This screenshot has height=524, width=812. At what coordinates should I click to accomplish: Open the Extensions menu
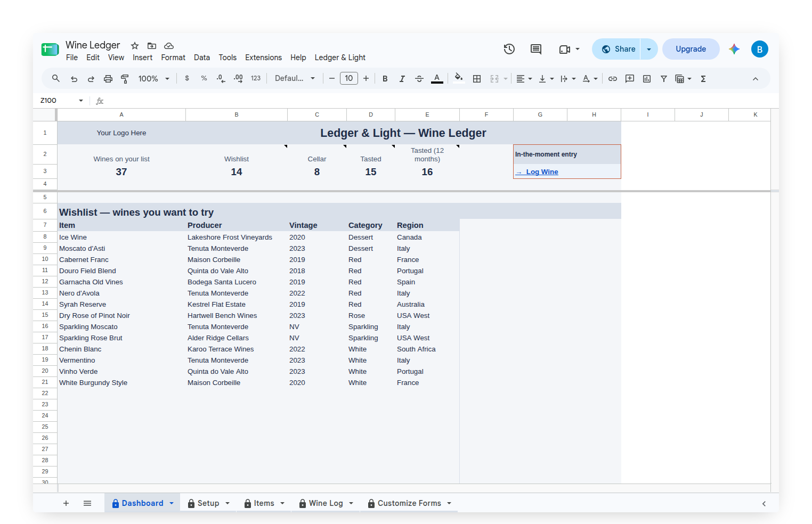263,58
